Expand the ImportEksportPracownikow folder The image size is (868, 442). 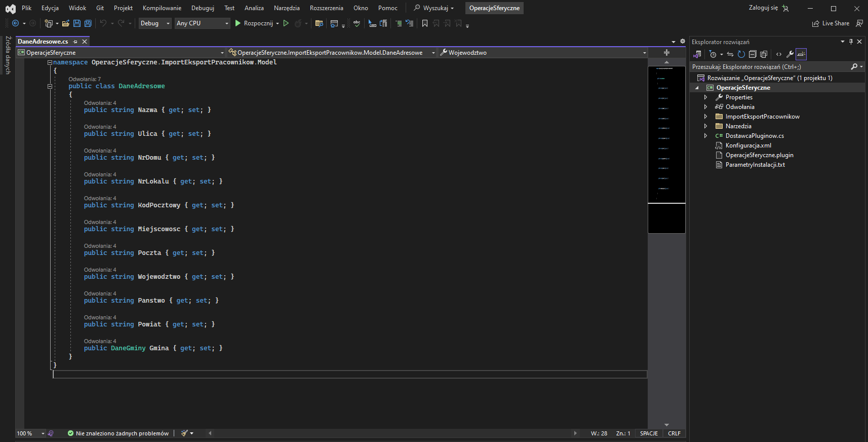705,117
